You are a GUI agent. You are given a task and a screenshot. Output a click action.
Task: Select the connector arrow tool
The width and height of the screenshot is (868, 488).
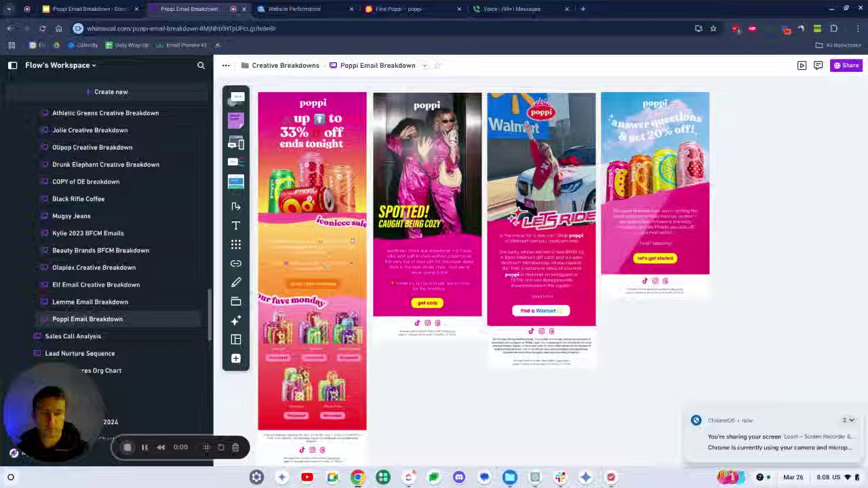click(236, 206)
